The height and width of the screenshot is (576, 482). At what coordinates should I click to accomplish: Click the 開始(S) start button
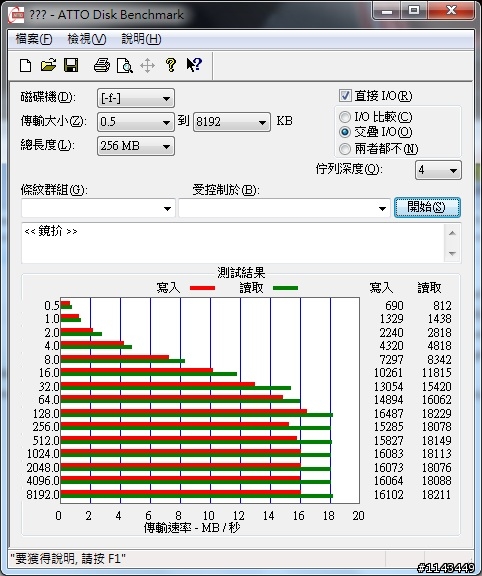tap(427, 208)
